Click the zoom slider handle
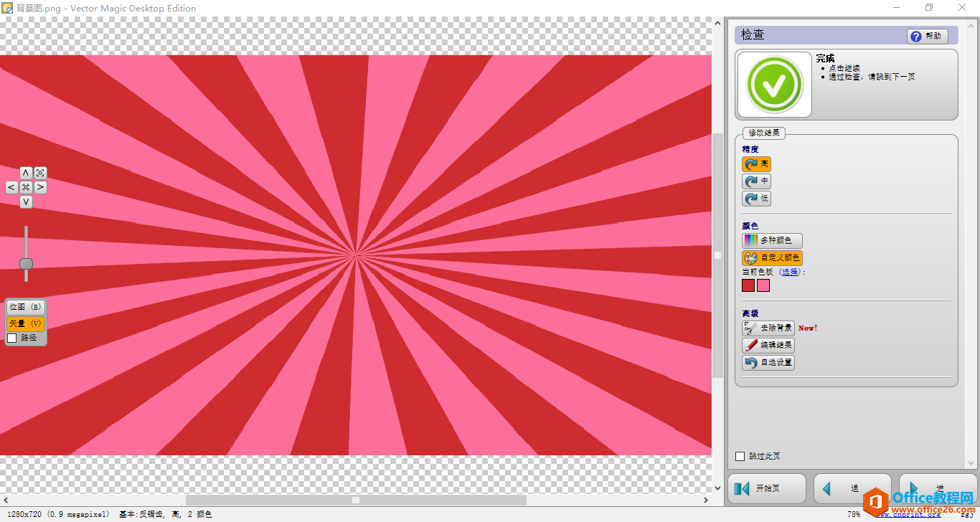 26,264
